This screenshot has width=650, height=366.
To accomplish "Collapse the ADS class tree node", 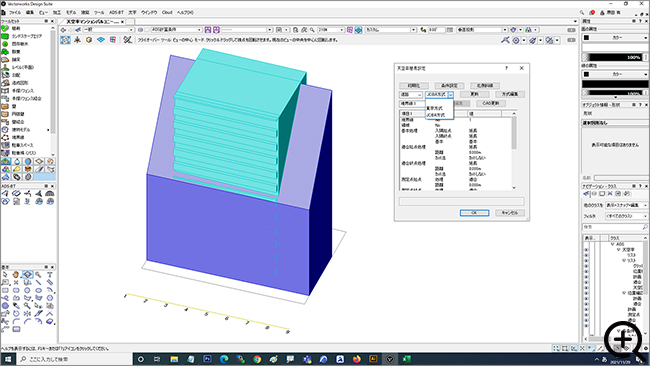I will tap(612, 244).
